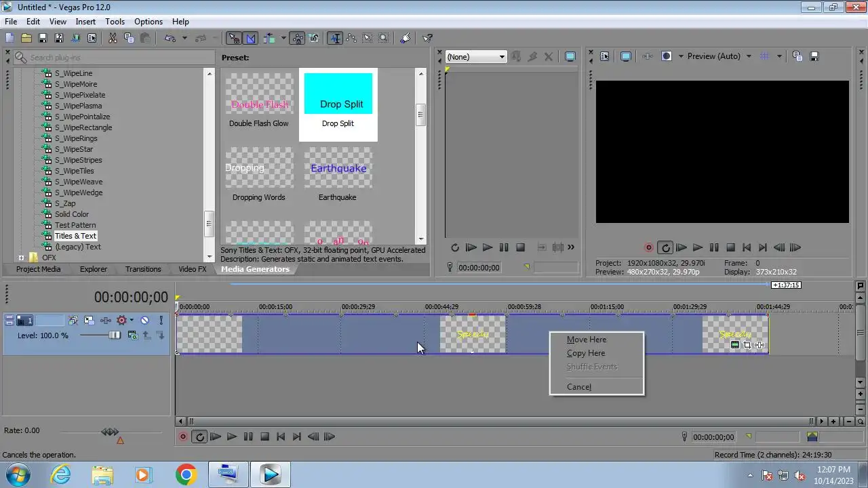Viewport: 868px width, 488px height.
Task: Select the Selection Edit tool
Action: (368, 39)
